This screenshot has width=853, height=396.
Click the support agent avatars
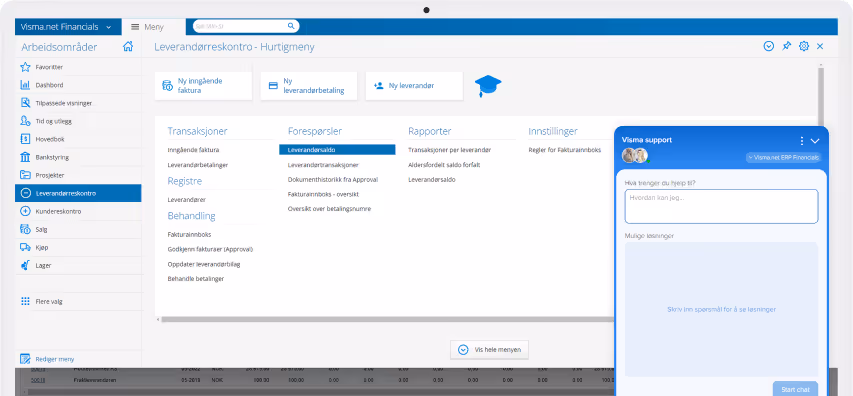[635, 156]
